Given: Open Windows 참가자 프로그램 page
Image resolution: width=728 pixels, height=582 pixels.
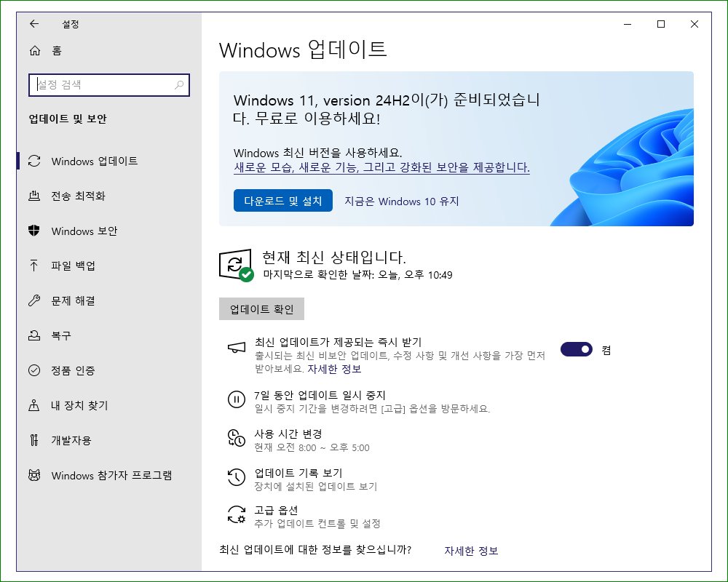Looking at the screenshot, I should point(110,475).
